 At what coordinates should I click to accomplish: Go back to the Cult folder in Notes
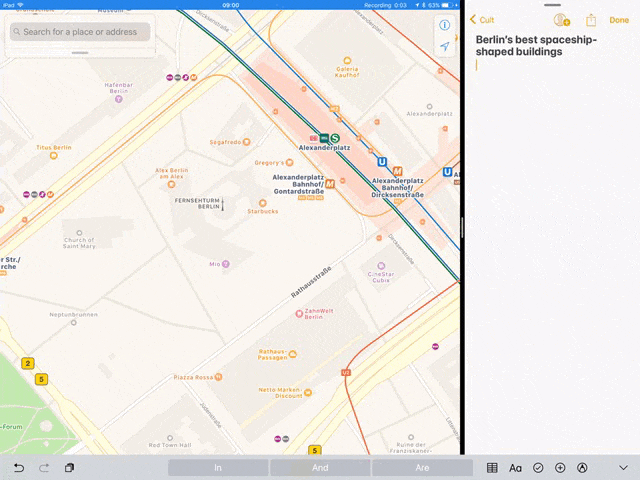482,20
